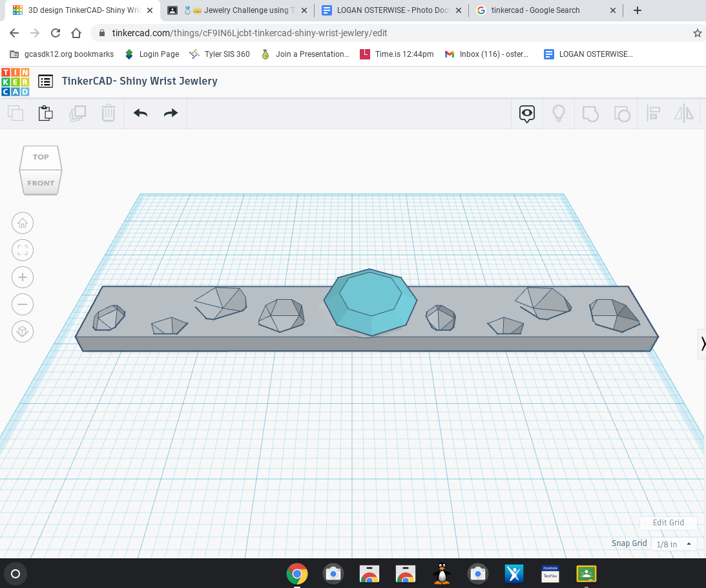Close the Jewelry Challenge tab
This screenshot has width=706, height=588.
tap(304, 10)
